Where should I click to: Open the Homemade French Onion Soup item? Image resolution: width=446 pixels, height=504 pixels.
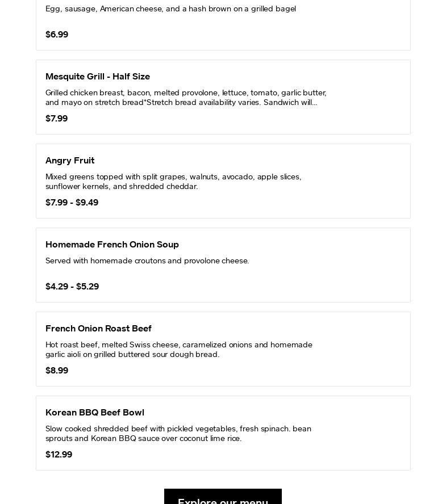click(x=112, y=245)
